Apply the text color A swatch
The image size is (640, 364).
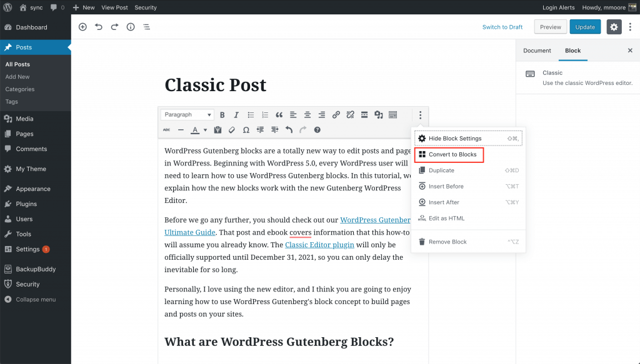195,130
